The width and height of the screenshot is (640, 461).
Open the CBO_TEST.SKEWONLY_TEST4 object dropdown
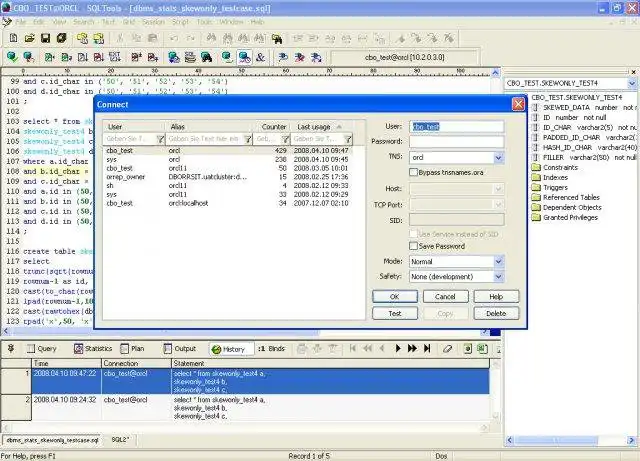pos(631,83)
